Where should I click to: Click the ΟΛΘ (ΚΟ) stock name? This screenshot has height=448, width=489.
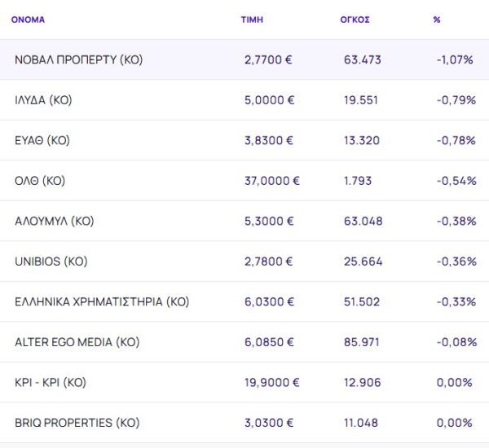[x=42, y=181]
